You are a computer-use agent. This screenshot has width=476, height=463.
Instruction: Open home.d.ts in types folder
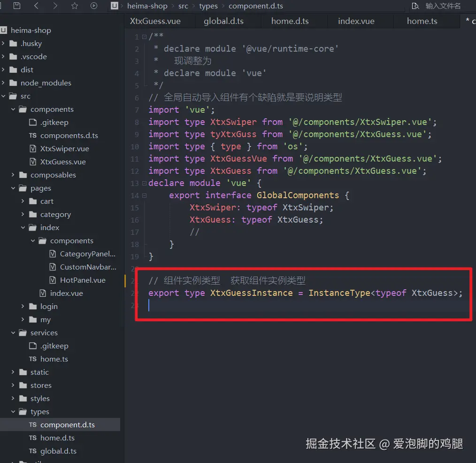[x=57, y=438]
